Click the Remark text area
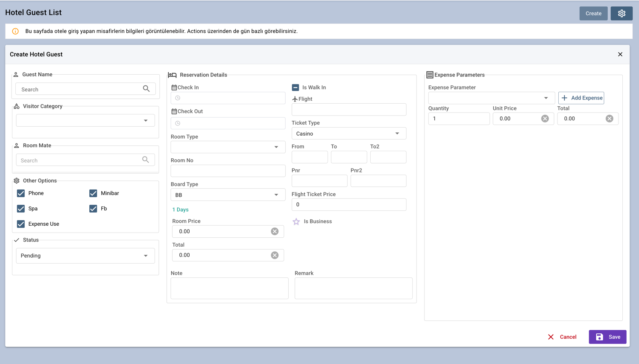639x364 pixels. click(354, 288)
